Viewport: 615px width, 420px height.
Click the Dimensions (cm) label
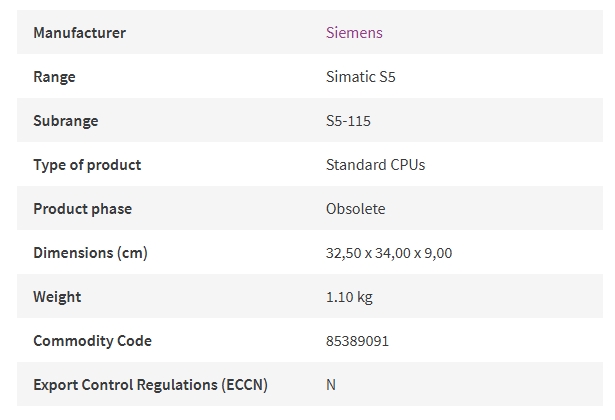tap(90, 253)
